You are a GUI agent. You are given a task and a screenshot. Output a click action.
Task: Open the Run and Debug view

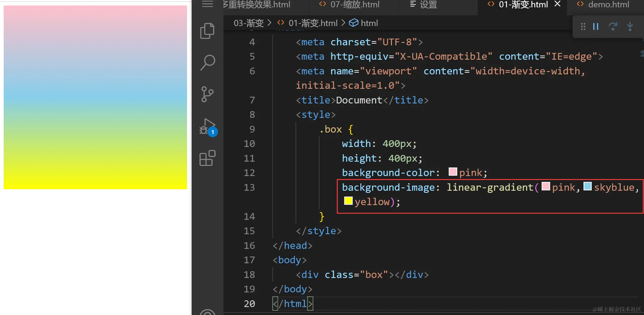pyautogui.click(x=208, y=127)
